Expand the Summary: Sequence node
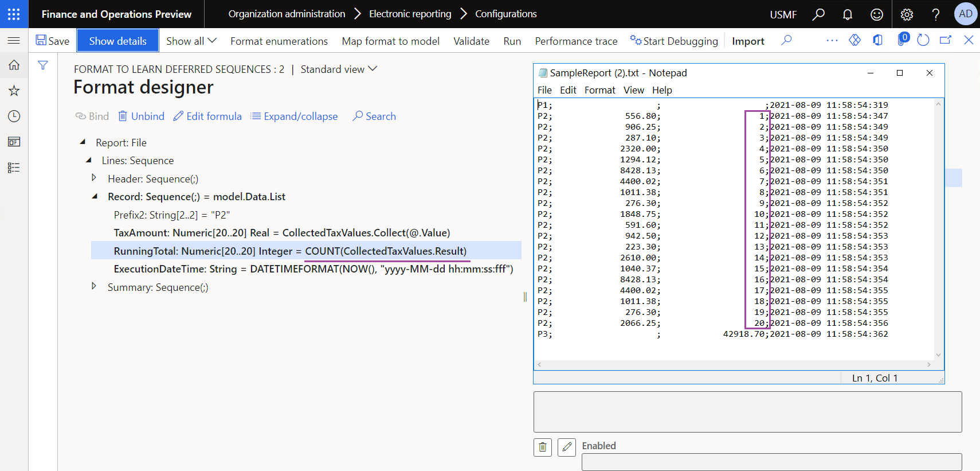 coord(94,286)
